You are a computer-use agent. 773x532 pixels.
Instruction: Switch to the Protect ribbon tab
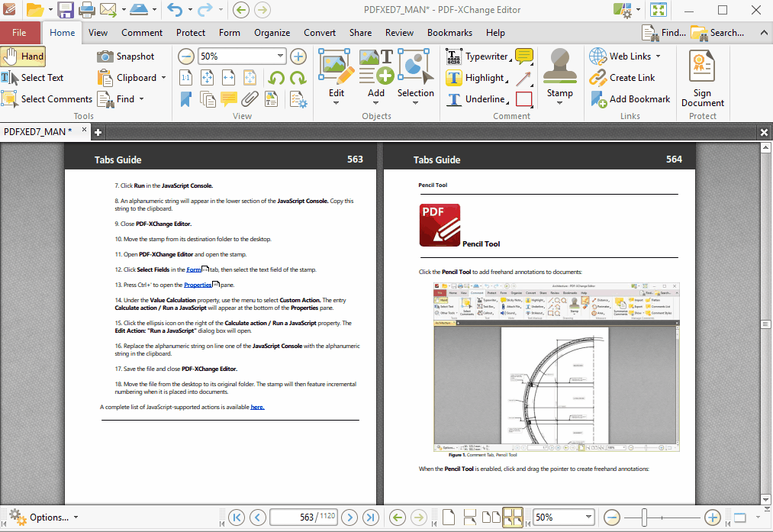point(191,33)
